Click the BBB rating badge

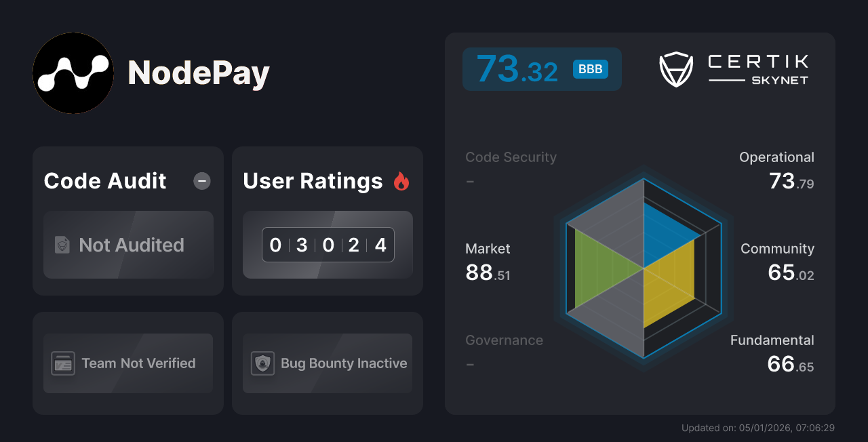[589, 69]
